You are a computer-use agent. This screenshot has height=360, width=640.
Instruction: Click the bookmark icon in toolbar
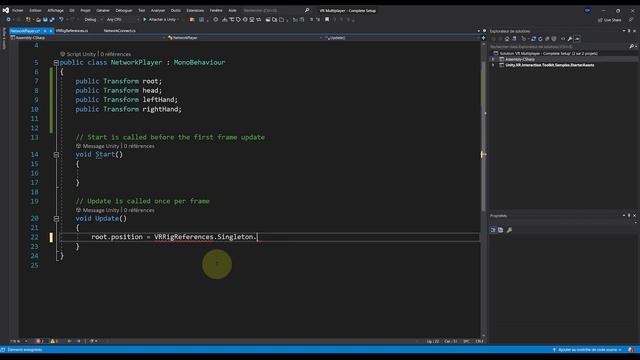[327, 20]
